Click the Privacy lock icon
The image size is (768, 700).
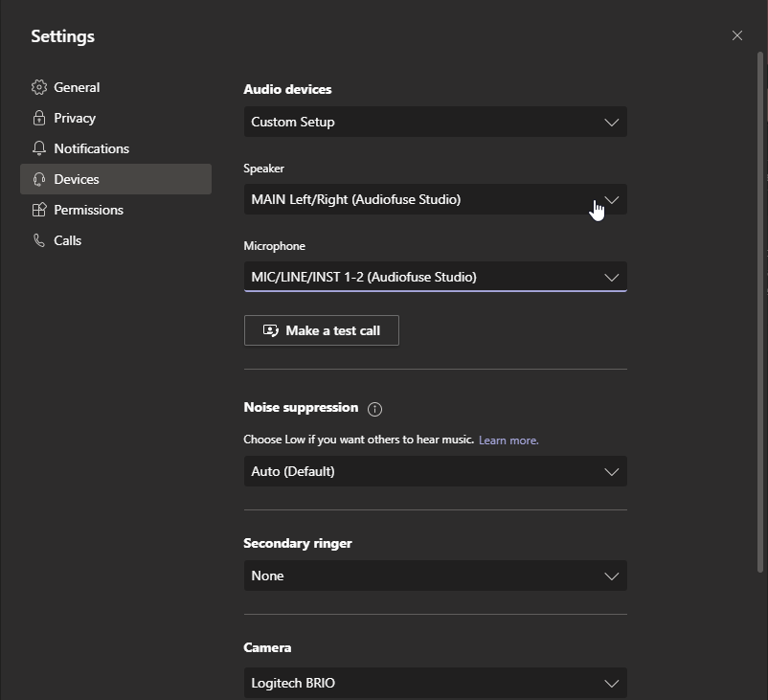pyautogui.click(x=39, y=118)
